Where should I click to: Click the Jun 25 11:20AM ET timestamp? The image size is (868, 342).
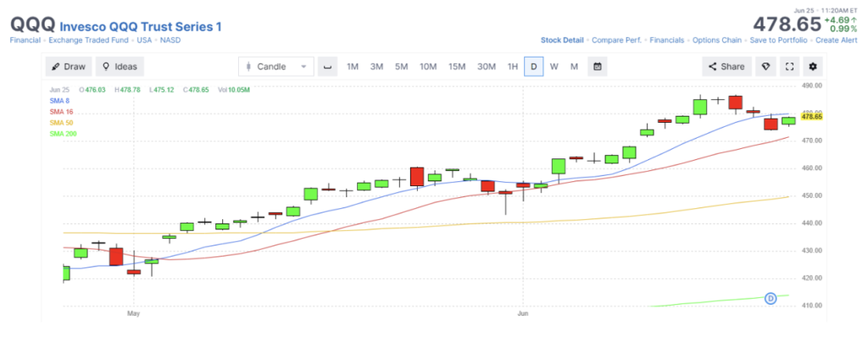coord(826,10)
